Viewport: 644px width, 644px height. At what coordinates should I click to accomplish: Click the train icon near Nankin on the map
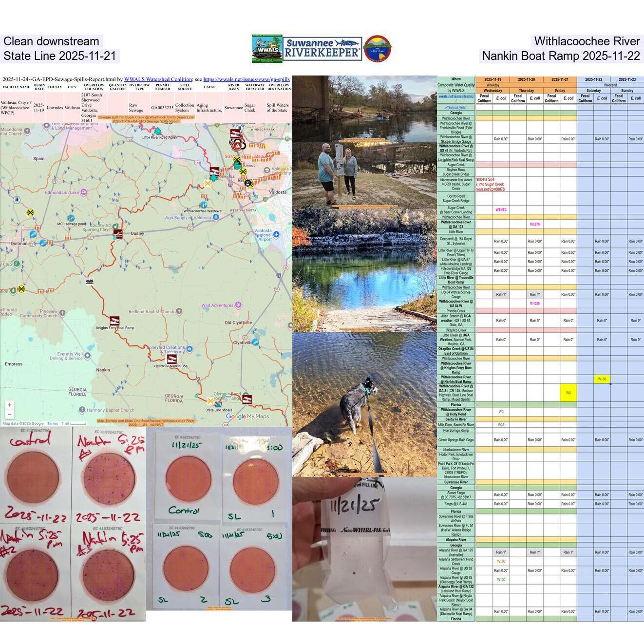(x=89, y=282)
